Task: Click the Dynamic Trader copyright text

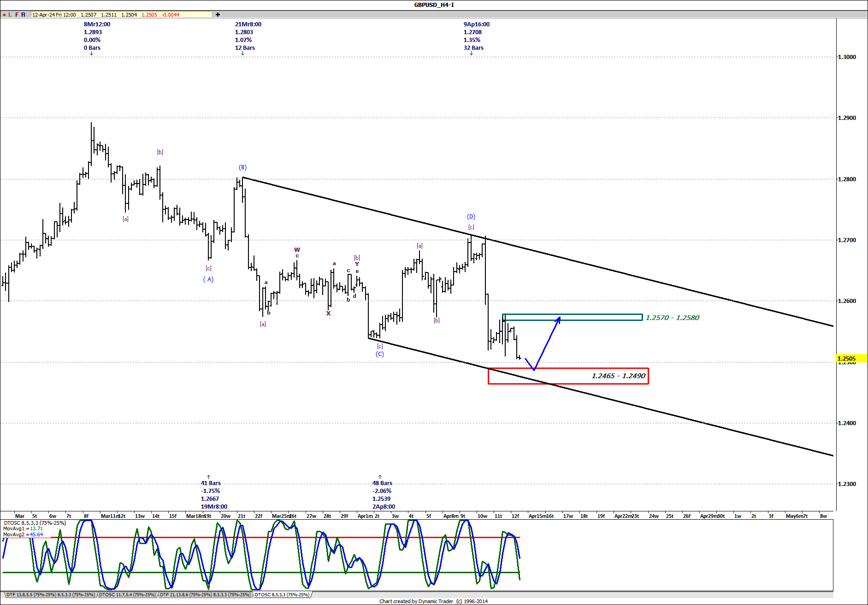Action: coord(433,601)
